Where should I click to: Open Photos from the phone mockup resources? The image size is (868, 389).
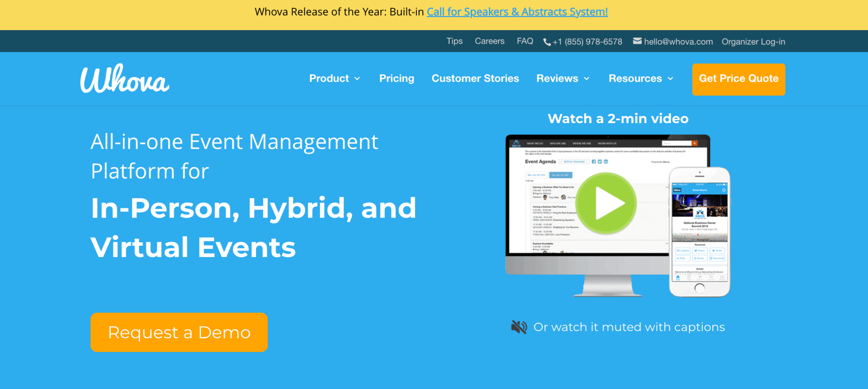(700, 251)
